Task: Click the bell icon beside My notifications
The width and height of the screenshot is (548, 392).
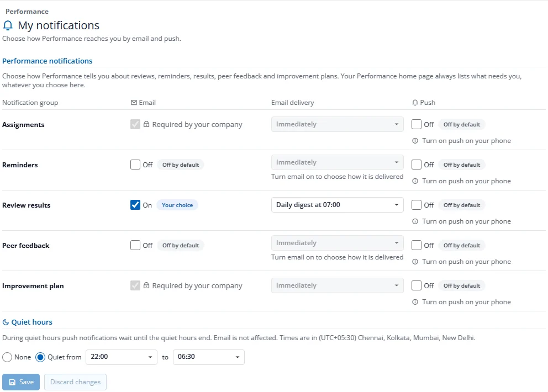Action: (x=8, y=25)
